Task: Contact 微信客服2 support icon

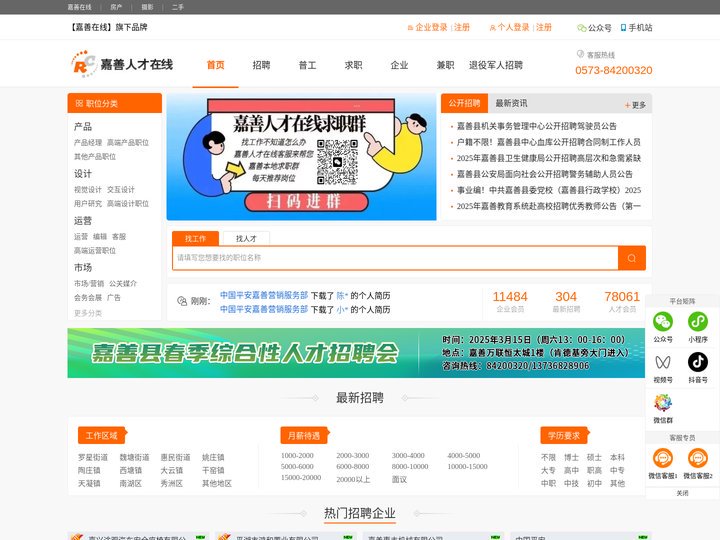Action: coord(698,458)
